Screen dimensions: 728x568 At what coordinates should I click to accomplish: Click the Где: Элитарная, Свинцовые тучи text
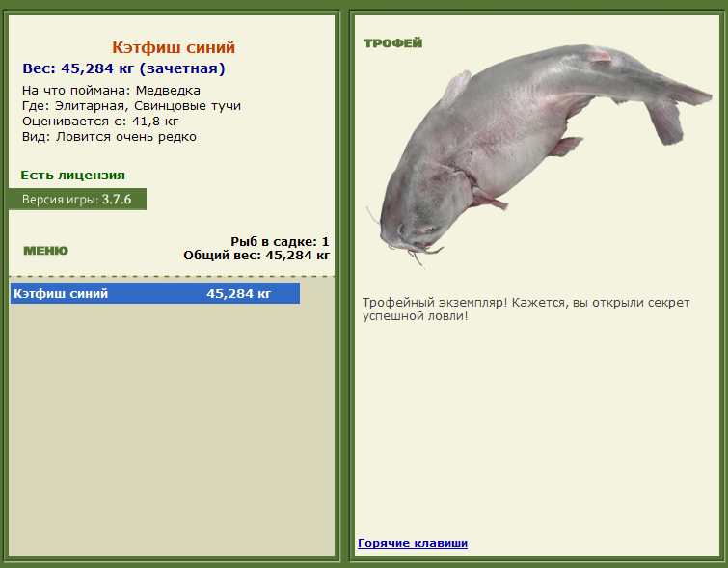(131, 106)
